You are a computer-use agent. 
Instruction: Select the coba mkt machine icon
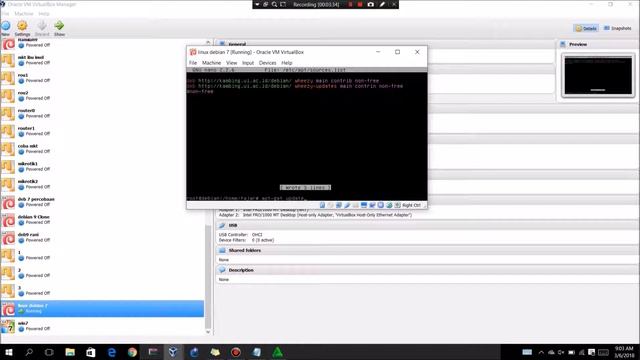point(8,149)
